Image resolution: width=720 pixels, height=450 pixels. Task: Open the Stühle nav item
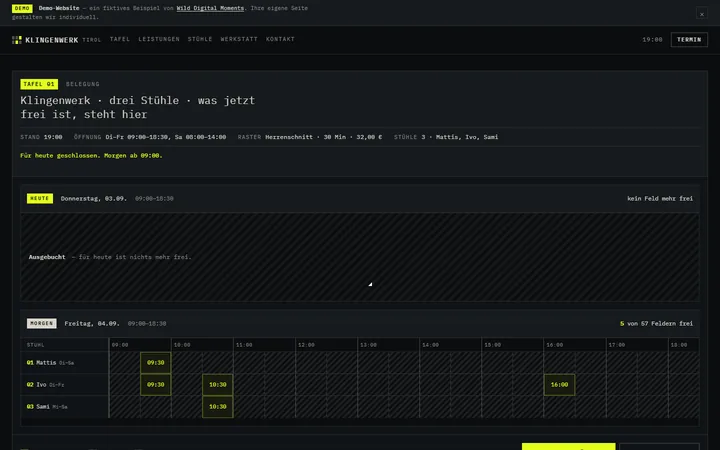pyautogui.click(x=200, y=39)
